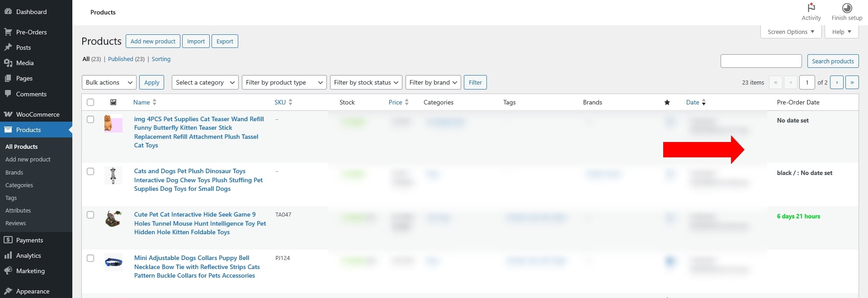The image size is (868, 298).
Task: Open Marketing megaphone sidebar item
Action: click(30, 271)
